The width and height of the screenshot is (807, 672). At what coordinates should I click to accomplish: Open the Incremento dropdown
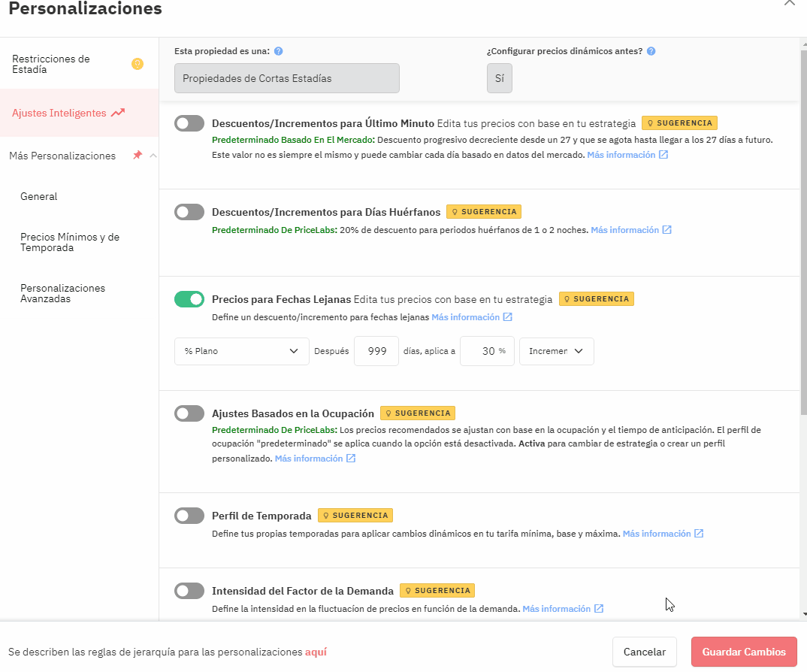tap(556, 351)
